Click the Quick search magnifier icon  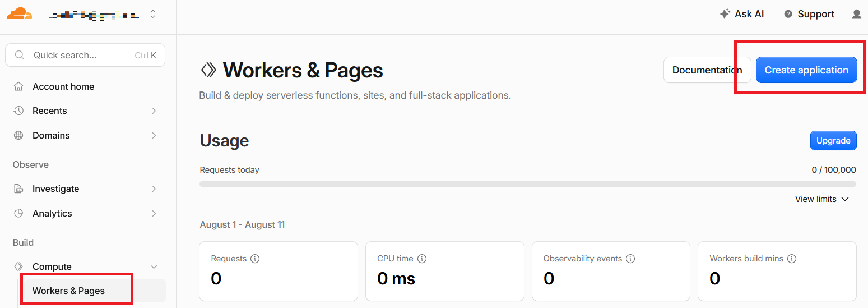(x=20, y=55)
